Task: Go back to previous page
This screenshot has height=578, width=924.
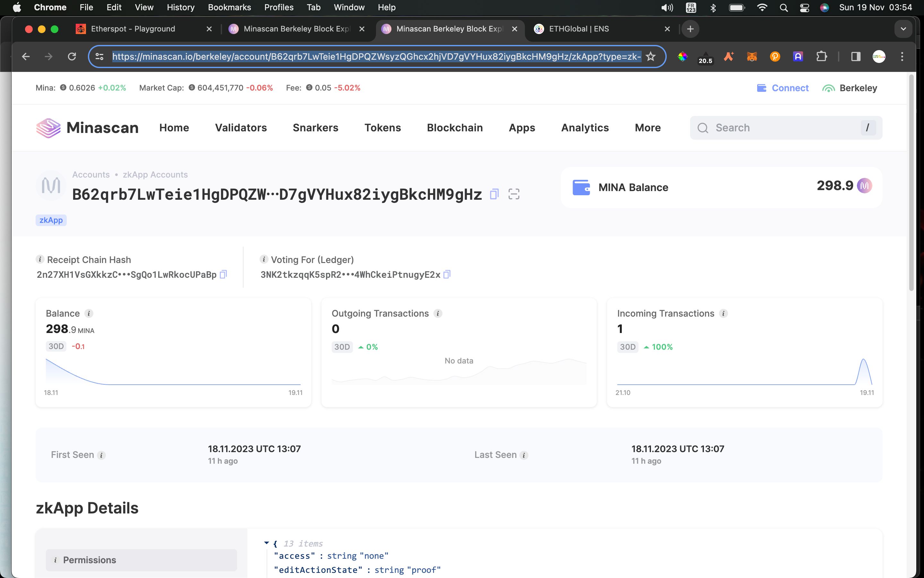Action: point(26,57)
